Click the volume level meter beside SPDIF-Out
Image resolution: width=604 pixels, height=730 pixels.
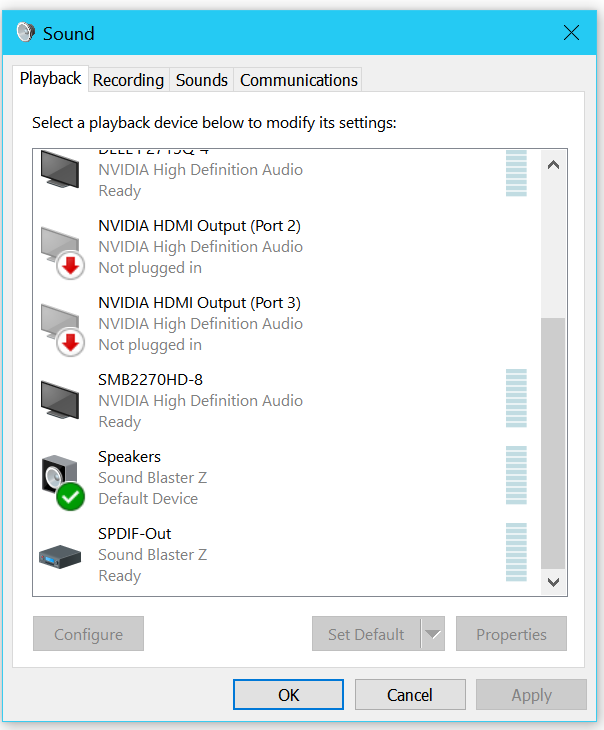[516, 552]
